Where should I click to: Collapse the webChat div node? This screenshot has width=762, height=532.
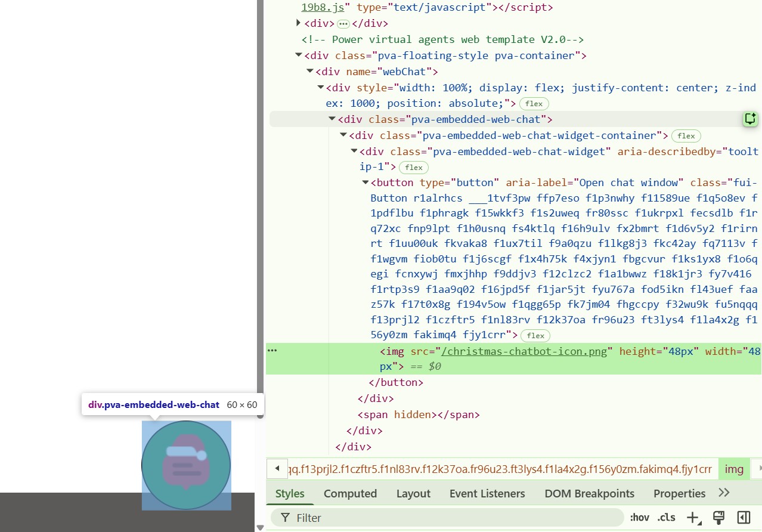310,72
